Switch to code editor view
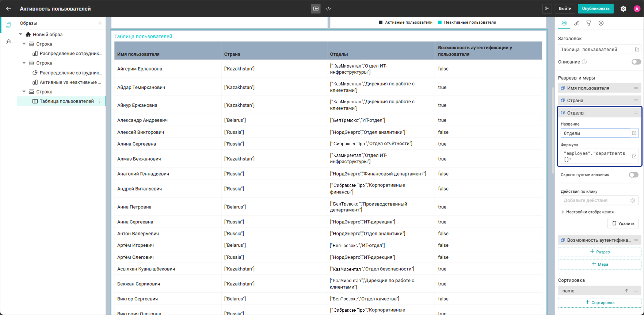The image size is (644, 315). tap(328, 8)
